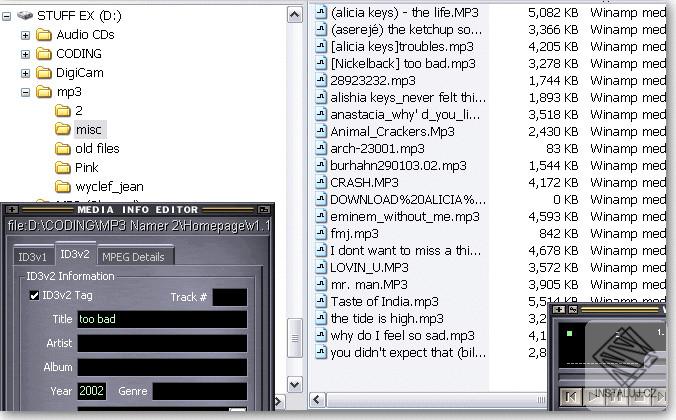Click the file icon of (alicia keys) - the life.MP3

click(x=321, y=12)
